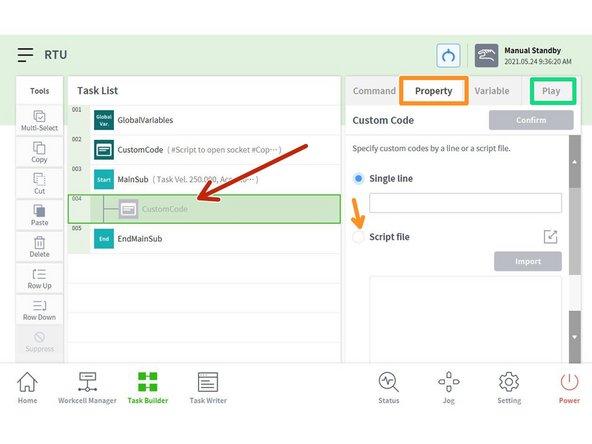Click the Row Down tool
592x444 pixels.
[x=39, y=310]
